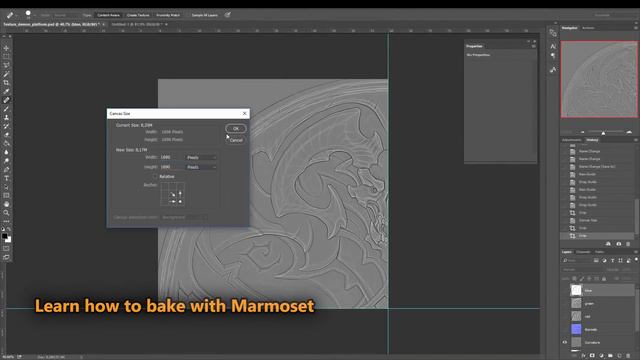Open Width units dropdown in Canvas Size
This screenshot has width=640, height=360.
[201, 157]
